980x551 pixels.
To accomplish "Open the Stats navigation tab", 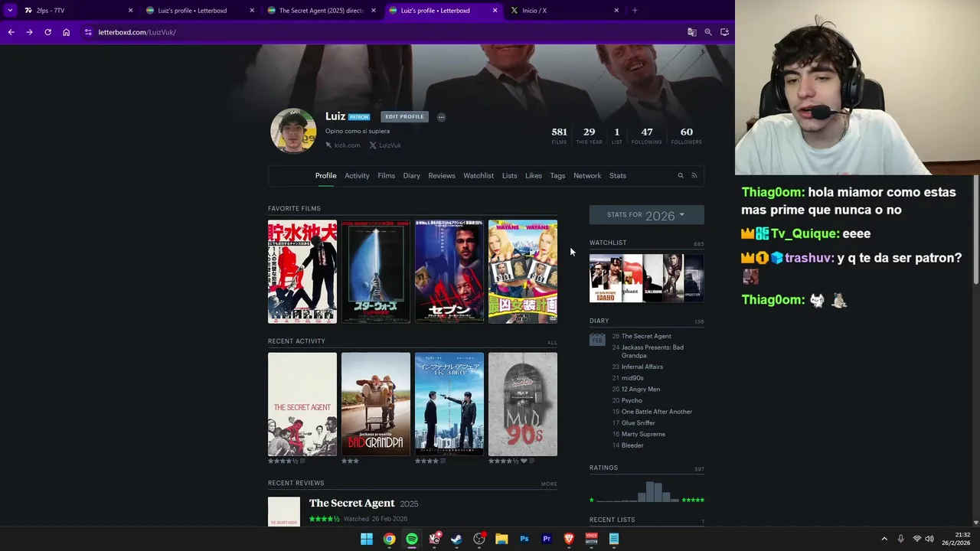I will (618, 176).
